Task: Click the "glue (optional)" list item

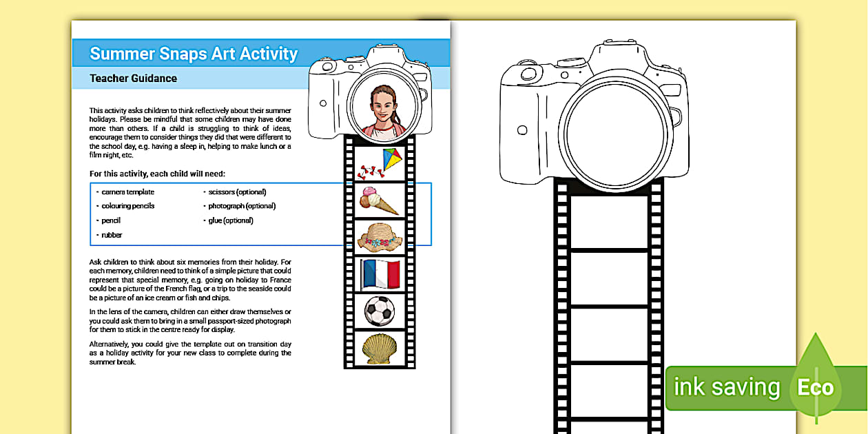Action: pyautogui.click(x=231, y=220)
